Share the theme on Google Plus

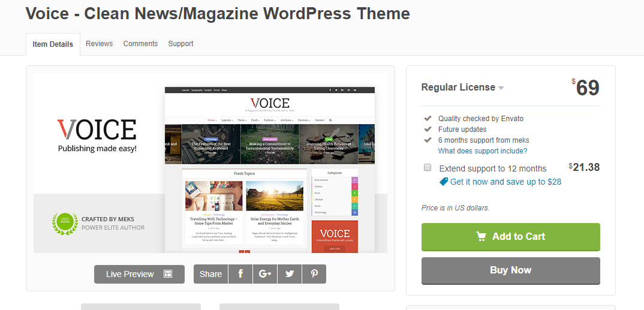click(x=265, y=274)
